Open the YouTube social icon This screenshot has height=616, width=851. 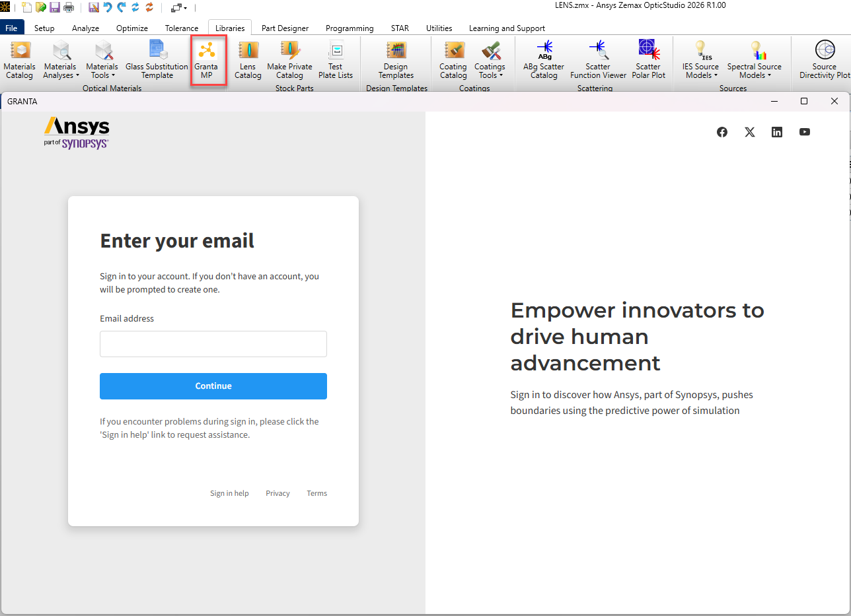(804, 132)
